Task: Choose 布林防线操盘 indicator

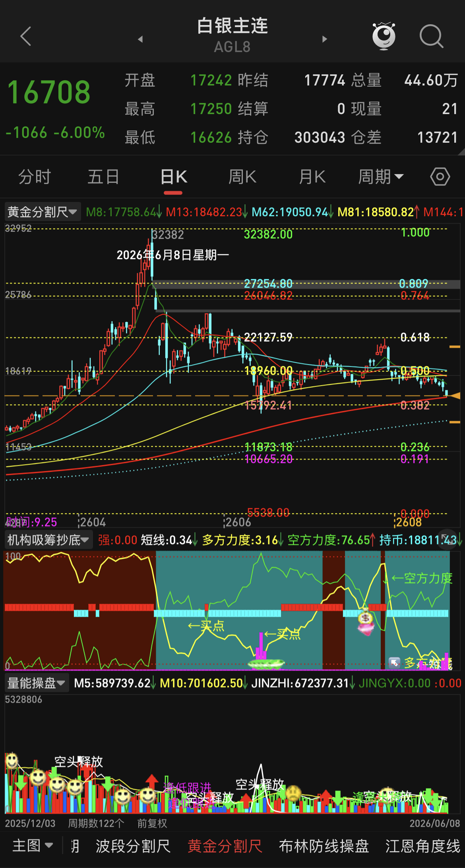Action: click(x=324, y=846)
